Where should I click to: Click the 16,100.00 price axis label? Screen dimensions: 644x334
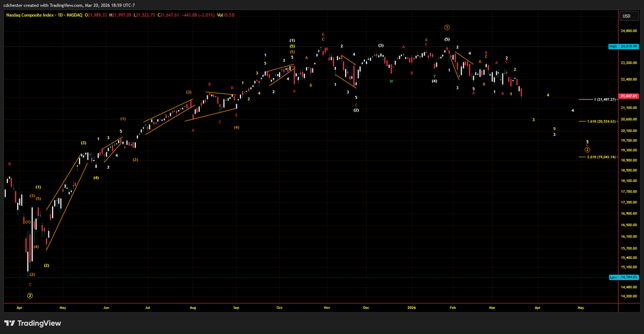(x=630, y=236)
